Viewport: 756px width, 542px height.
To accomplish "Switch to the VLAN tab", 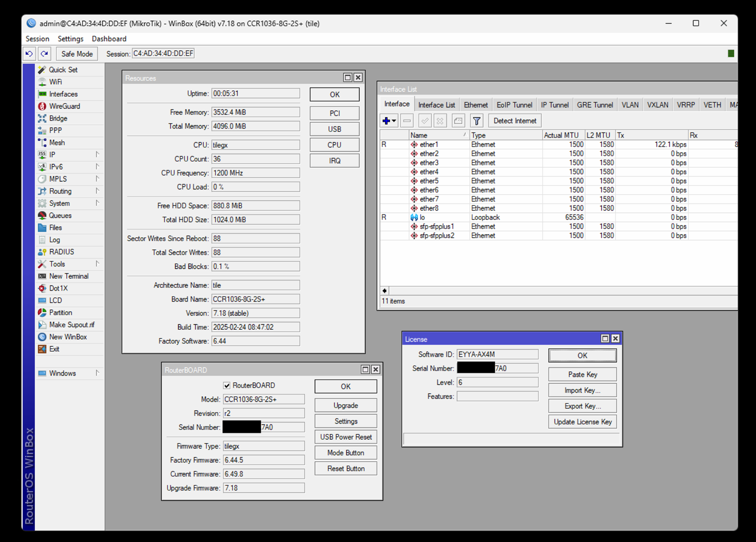I will pos(630,105).
